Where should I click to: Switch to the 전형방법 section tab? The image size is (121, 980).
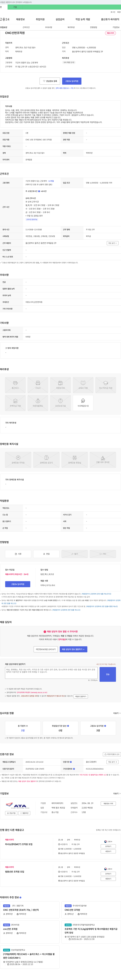coord(94,27)
